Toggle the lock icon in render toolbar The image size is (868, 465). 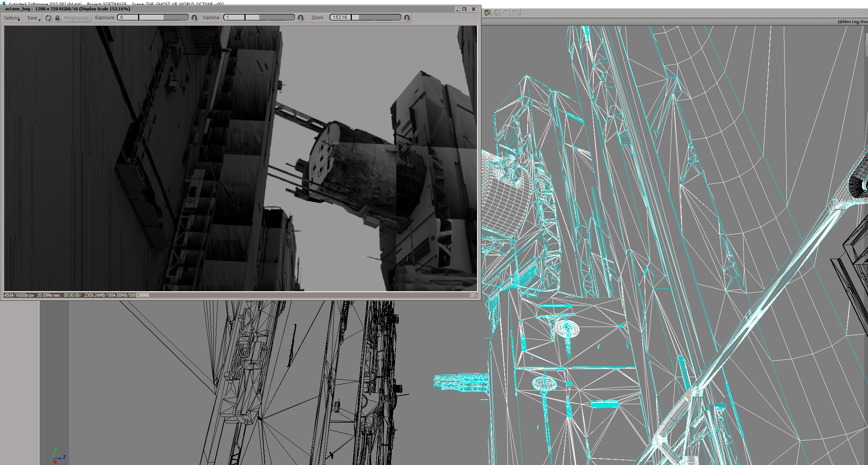(x=57, y=18)
